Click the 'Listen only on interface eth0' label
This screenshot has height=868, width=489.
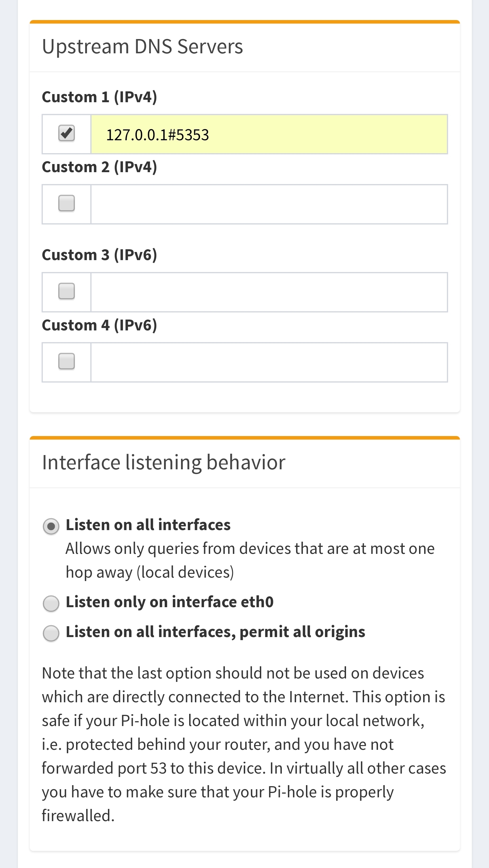pyautogui.click(x=169, y=602)
